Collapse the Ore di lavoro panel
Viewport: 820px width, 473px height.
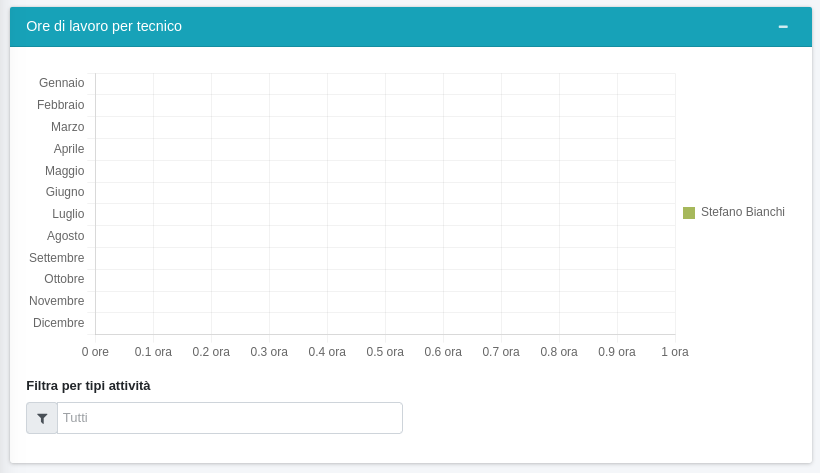(783, 26)
